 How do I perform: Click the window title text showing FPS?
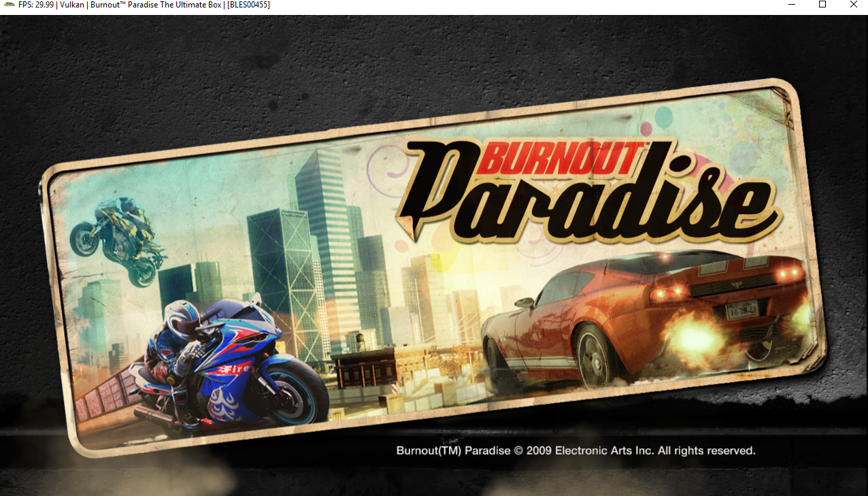tap(144, 5)
